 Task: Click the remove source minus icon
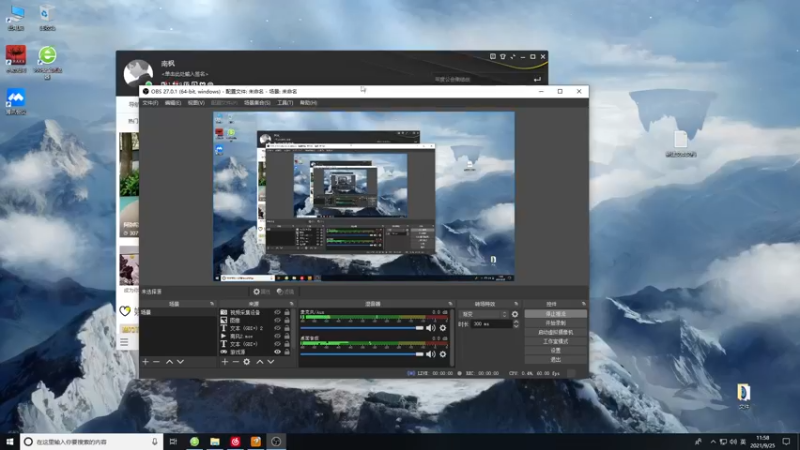click(x=235, y=361)
